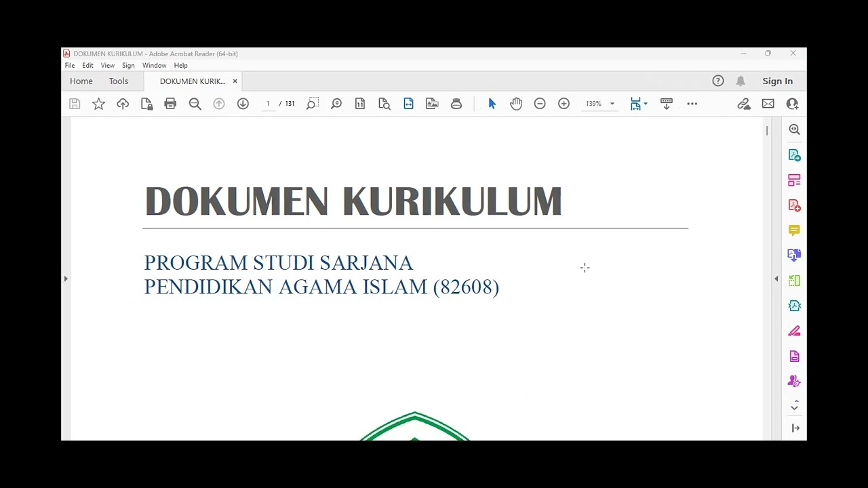Screen dimensions: 868x488
Task: Open the search tools magnifier in the right pane
Action: 795,129
